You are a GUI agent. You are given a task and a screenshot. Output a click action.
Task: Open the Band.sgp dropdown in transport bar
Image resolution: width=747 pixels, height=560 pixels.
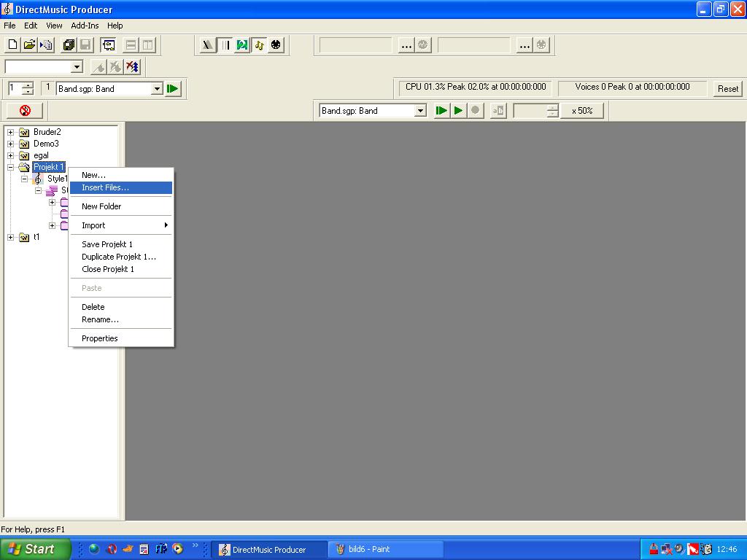[420, 111]
